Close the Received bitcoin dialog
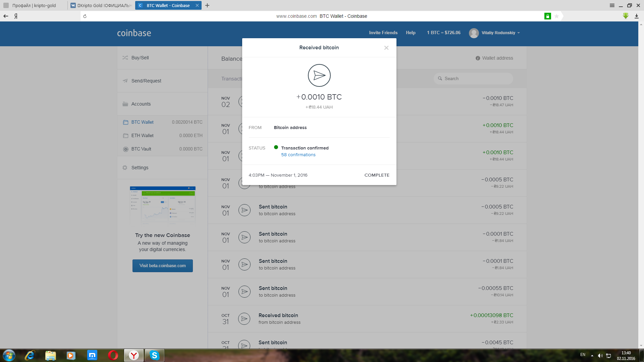This screenshot has width=644, height=362. pyautogui.click(x=386, y=48)
